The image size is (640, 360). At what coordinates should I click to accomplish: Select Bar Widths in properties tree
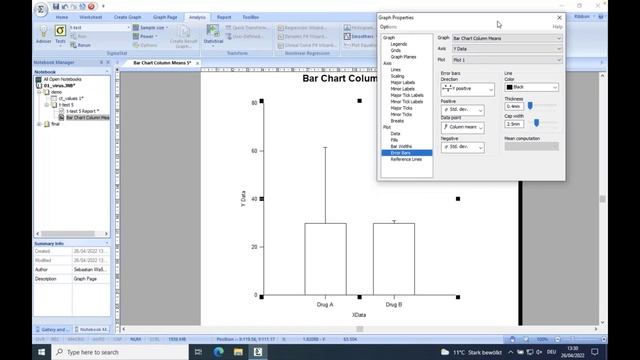tap(401, 146)
